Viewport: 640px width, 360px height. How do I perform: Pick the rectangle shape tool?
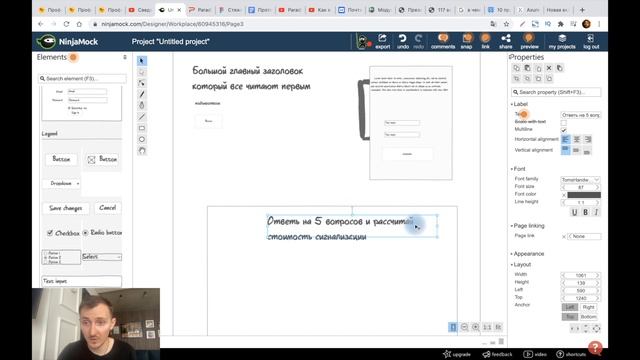[x=142, y=128]
